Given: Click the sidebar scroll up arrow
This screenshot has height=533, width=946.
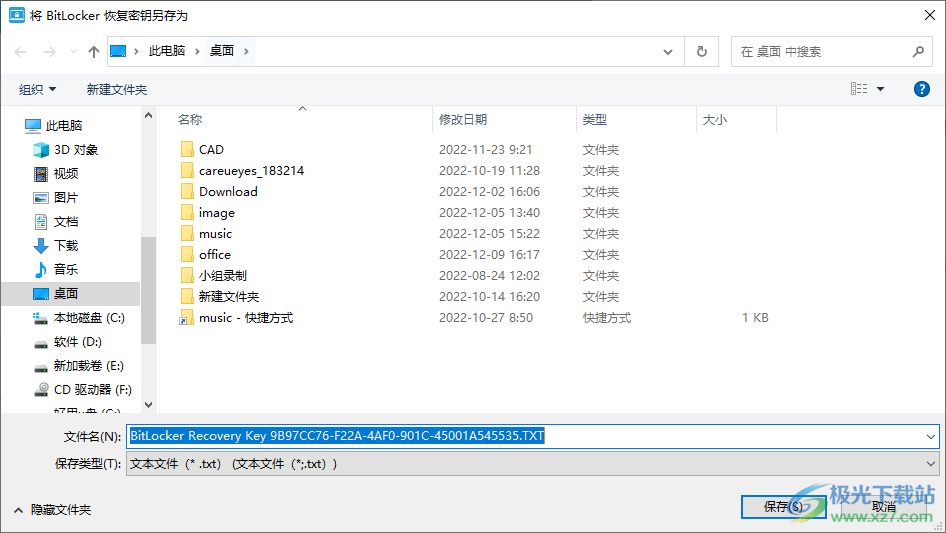Looking at the screenshot, I should pos(148,115).
